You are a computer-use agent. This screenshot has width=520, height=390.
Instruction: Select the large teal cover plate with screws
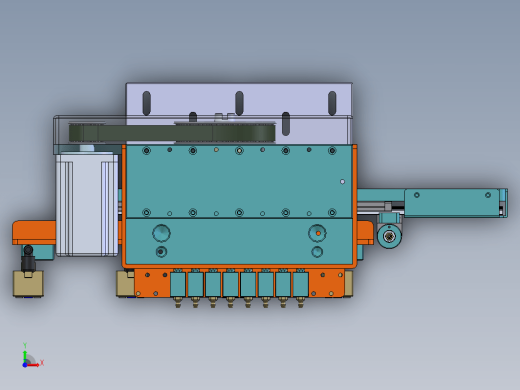point(239,181)
